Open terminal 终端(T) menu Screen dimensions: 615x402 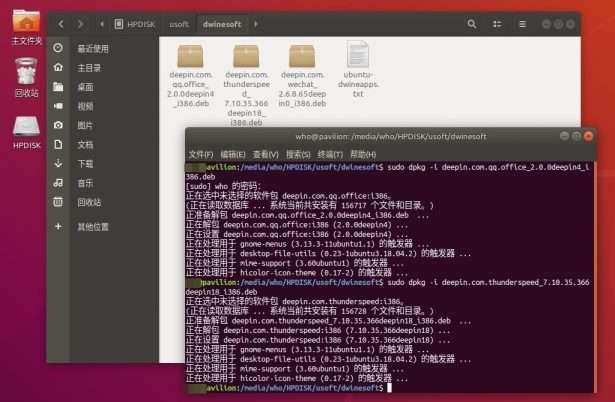point(330,155)
